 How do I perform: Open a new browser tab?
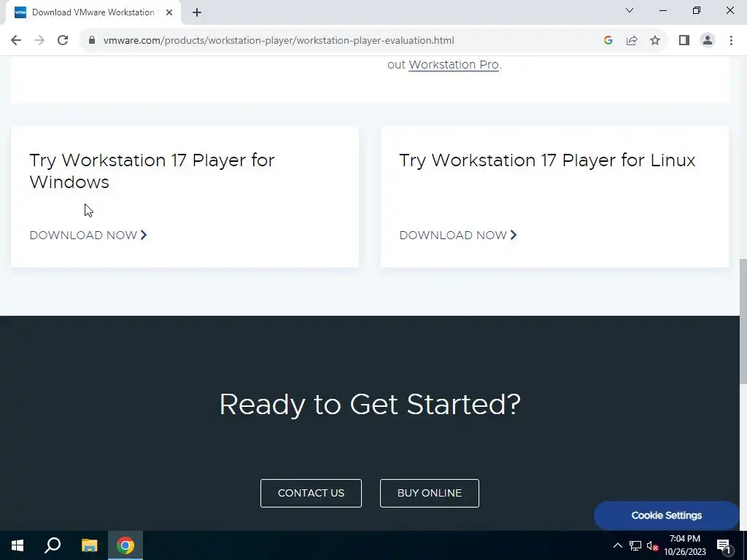tap(197, 12)
